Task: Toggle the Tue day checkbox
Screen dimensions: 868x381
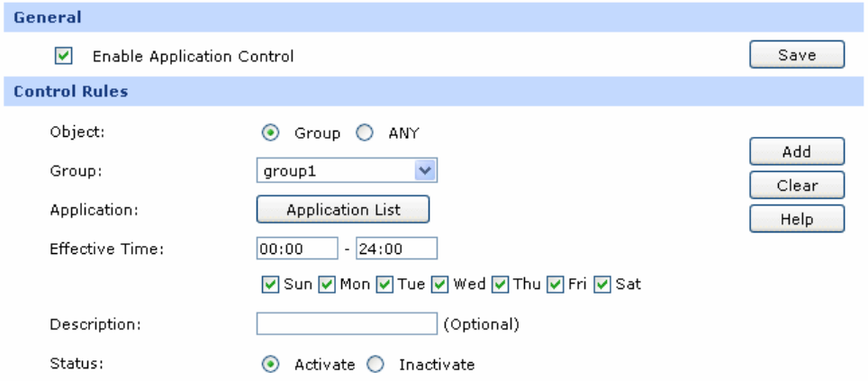Action: pos(384,285)
